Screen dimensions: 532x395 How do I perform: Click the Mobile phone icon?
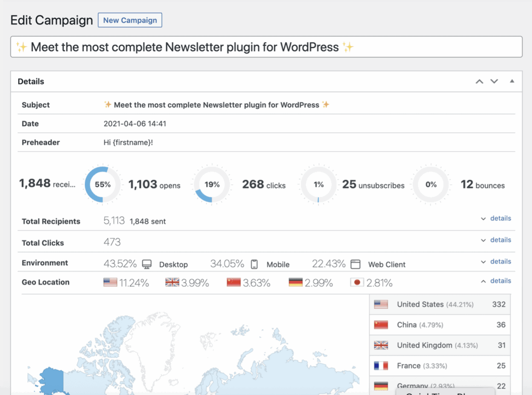[254, 264]
